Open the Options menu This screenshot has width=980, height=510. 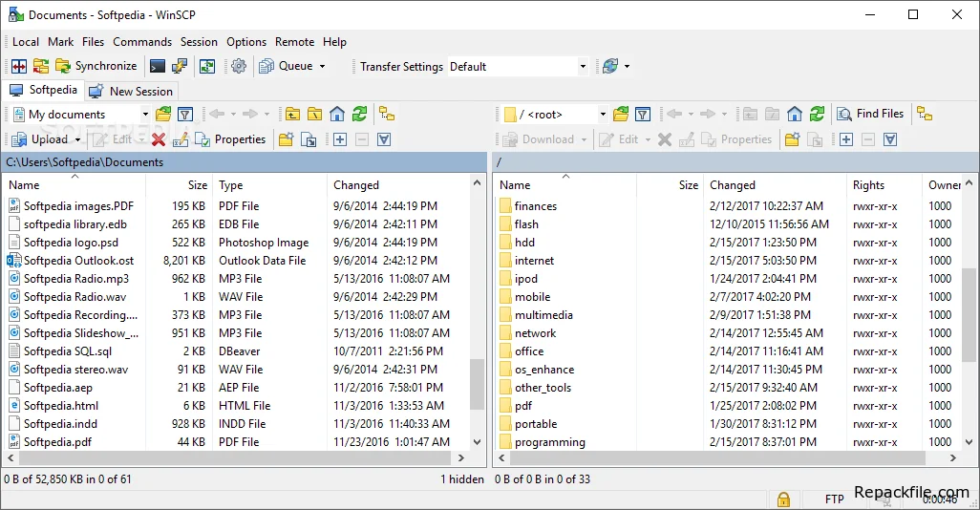(246, 42)
